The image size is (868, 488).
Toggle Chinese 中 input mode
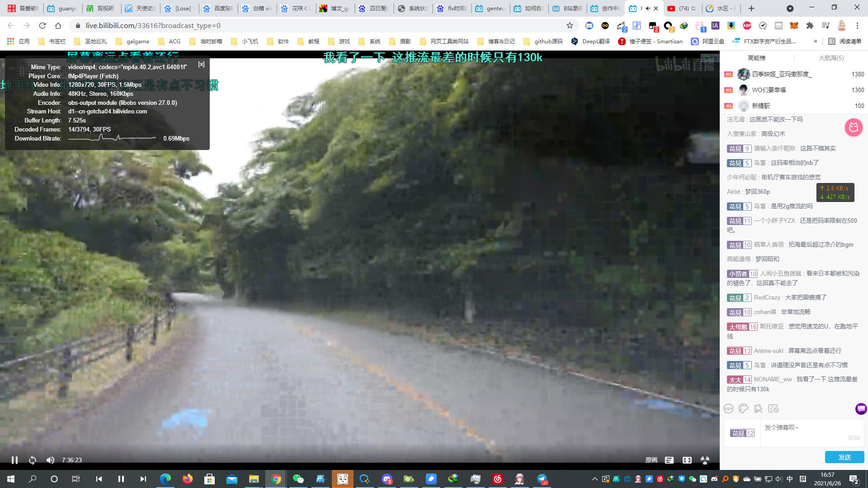coord(790,479)
